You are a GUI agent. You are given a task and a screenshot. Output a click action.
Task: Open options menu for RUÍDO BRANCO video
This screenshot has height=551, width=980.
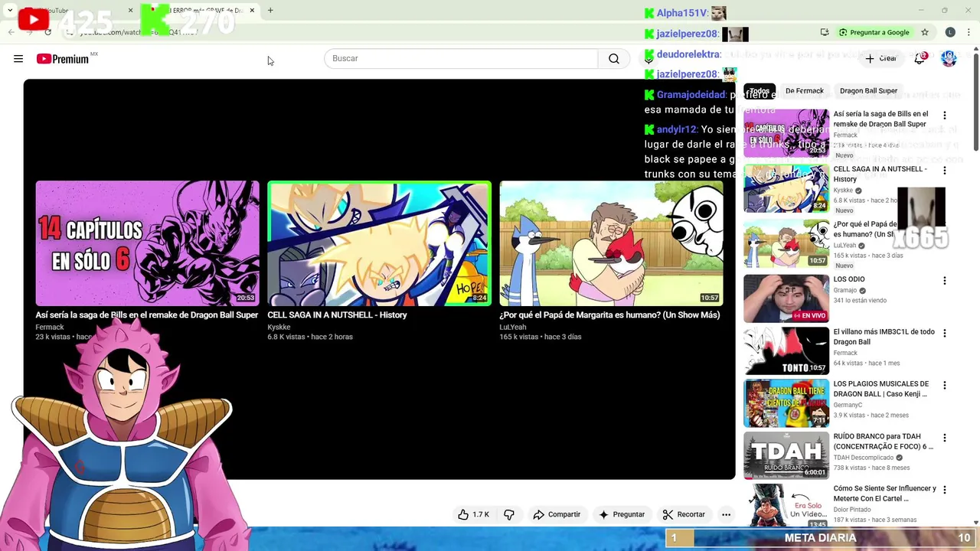point(944,438)
